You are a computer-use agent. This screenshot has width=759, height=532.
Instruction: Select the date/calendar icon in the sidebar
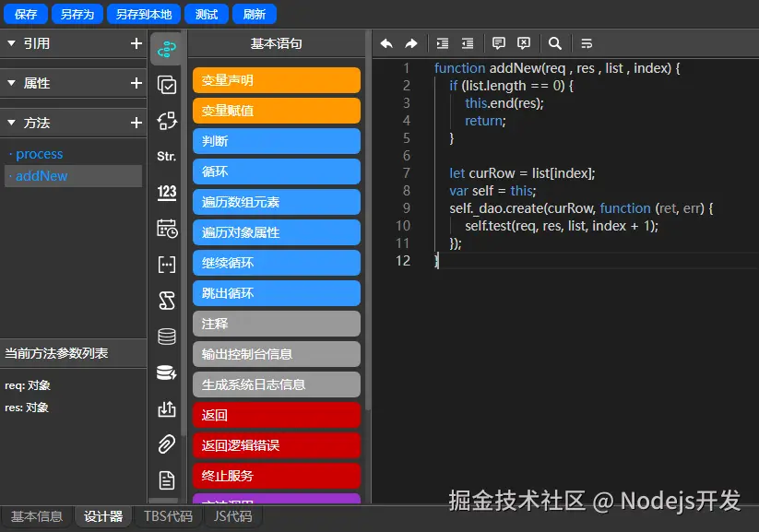coord(166,230)
